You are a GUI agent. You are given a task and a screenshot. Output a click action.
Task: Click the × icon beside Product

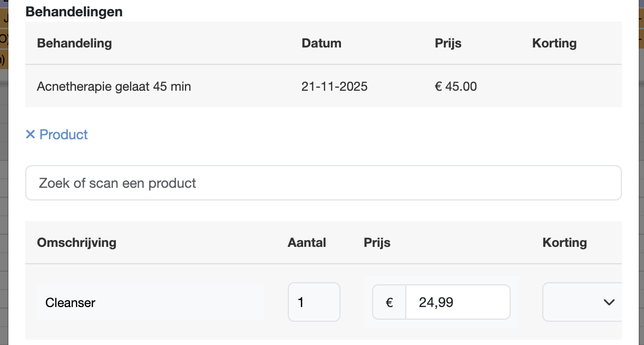click(x=30, y=135)
